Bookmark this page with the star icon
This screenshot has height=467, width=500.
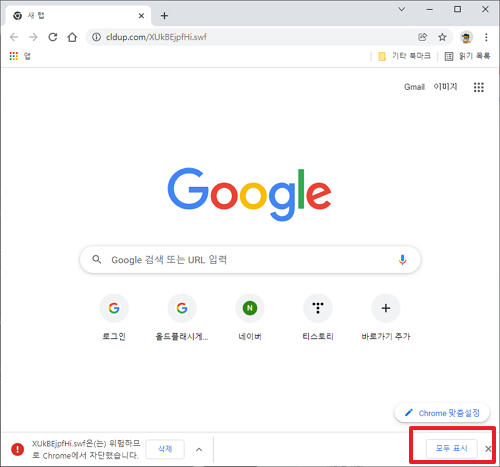(x=442, y=37)
